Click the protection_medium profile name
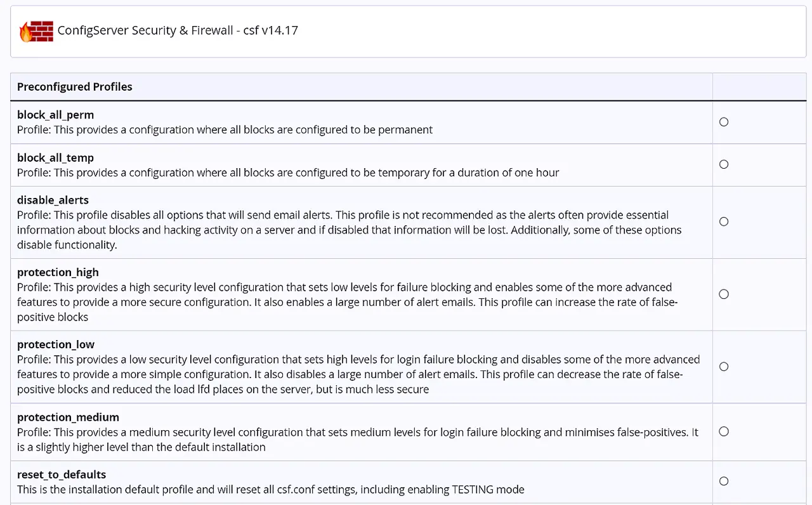The height and width of the screenshot is (505, 812). (x=68, y=417)
